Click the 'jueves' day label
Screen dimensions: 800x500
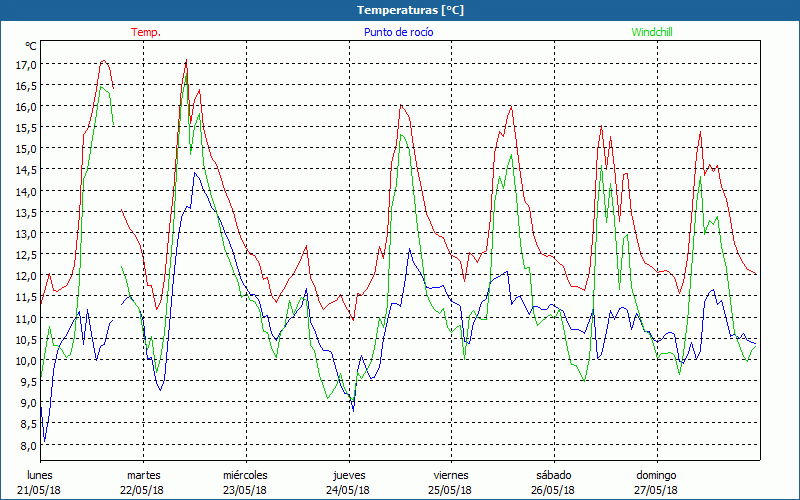click(x=349, y=475)
